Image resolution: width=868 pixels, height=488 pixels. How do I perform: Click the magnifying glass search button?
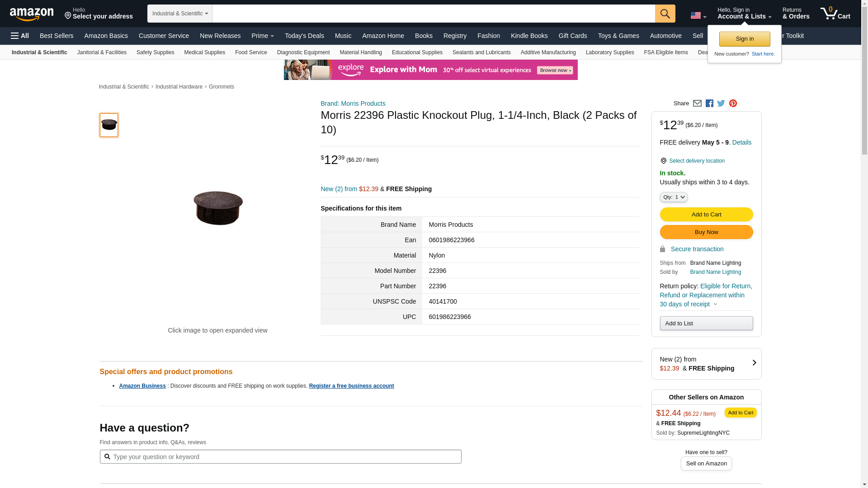click(x=665, y=14)
